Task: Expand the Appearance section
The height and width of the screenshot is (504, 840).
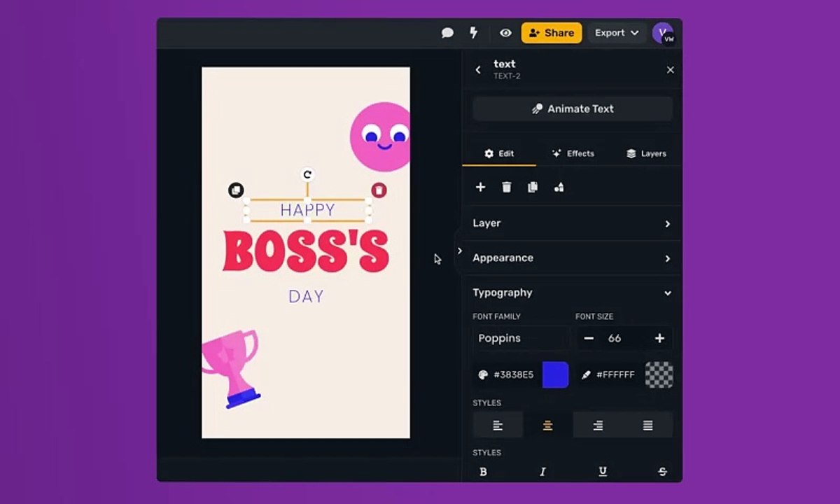Action: pyautogui.click(x=572, y=258)
